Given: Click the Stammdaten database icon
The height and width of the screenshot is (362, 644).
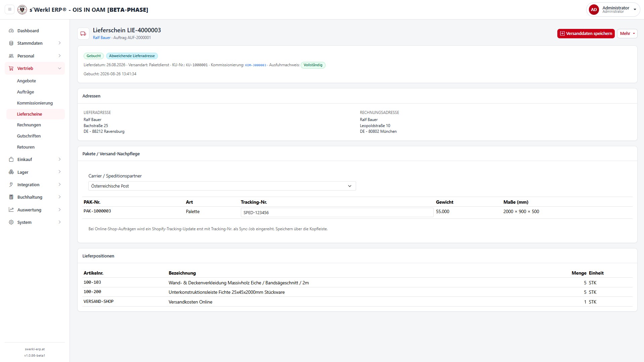Looking at the screenshot, I should click(11, 43).
